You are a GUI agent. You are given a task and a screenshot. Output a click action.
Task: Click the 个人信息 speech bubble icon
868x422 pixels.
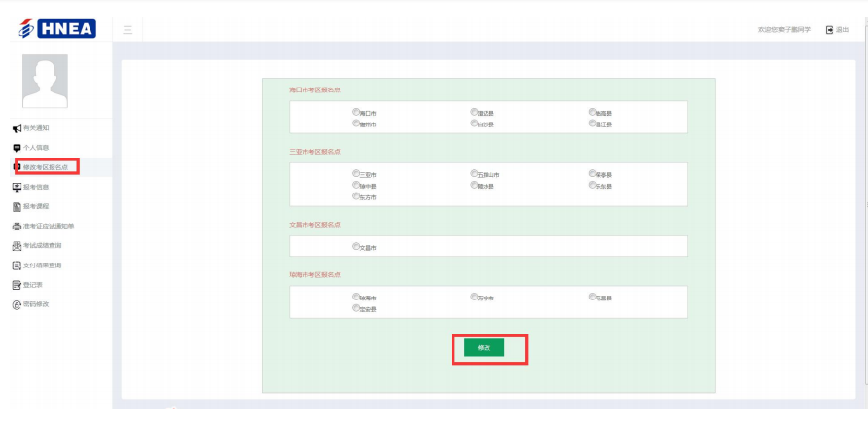click(x=17, y=148)
